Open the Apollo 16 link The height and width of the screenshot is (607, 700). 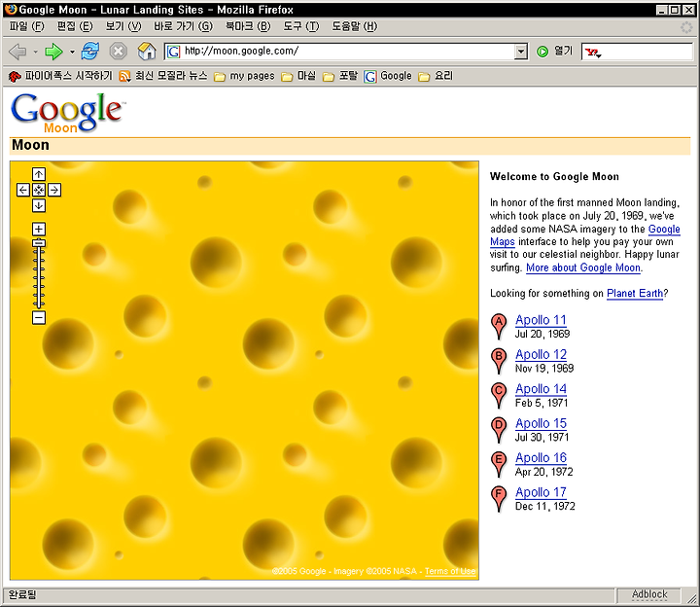click(x=541, y=458)
